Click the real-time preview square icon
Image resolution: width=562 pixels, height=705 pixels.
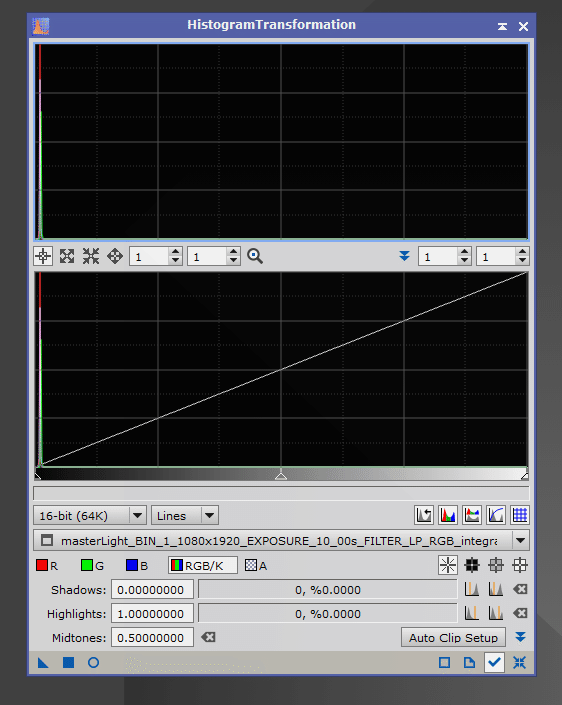click(x=444, y=662)
